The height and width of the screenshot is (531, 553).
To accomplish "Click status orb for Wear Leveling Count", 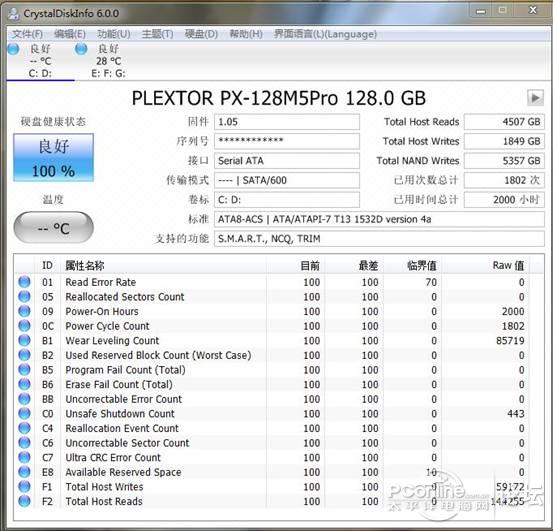I will (24, 340).
